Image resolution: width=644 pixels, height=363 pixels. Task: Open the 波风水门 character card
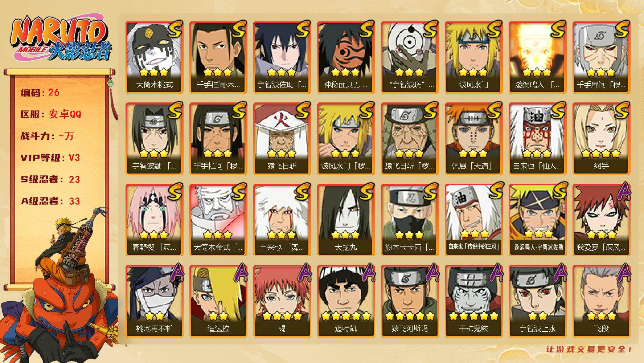(473, 57)
